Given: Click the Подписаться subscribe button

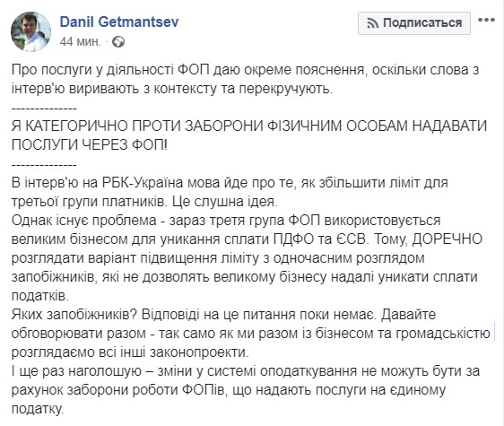Looking at the screenshot, I should click(x=414, y=22).
